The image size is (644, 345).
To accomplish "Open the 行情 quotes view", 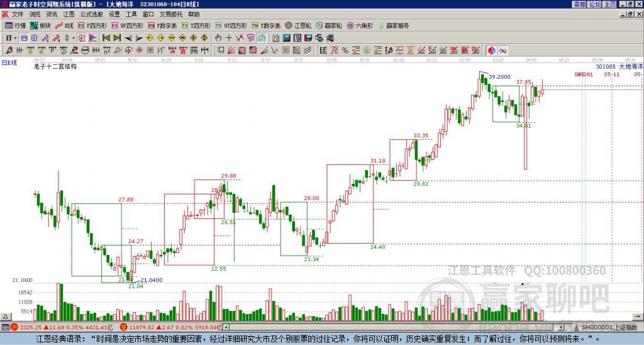I will [15, 25].
